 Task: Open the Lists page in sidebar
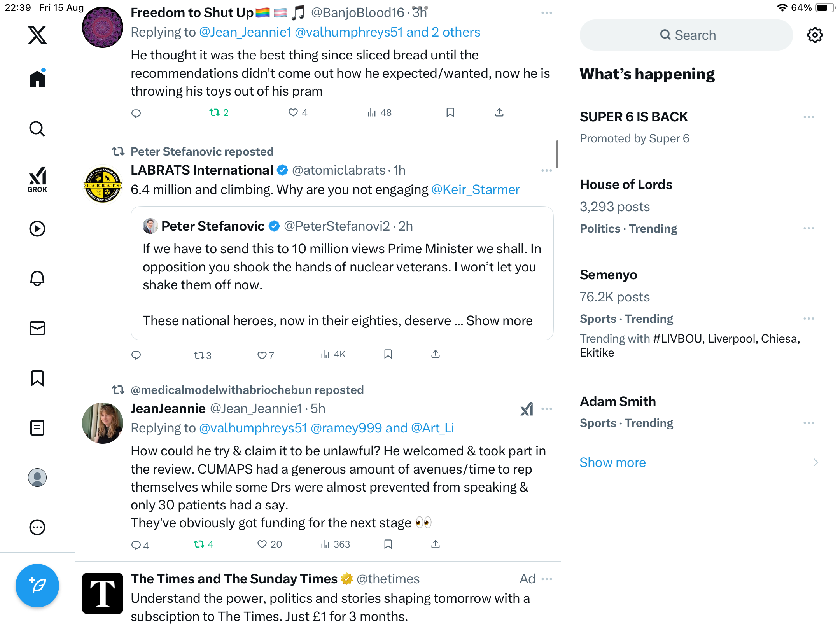coord(37,428)
